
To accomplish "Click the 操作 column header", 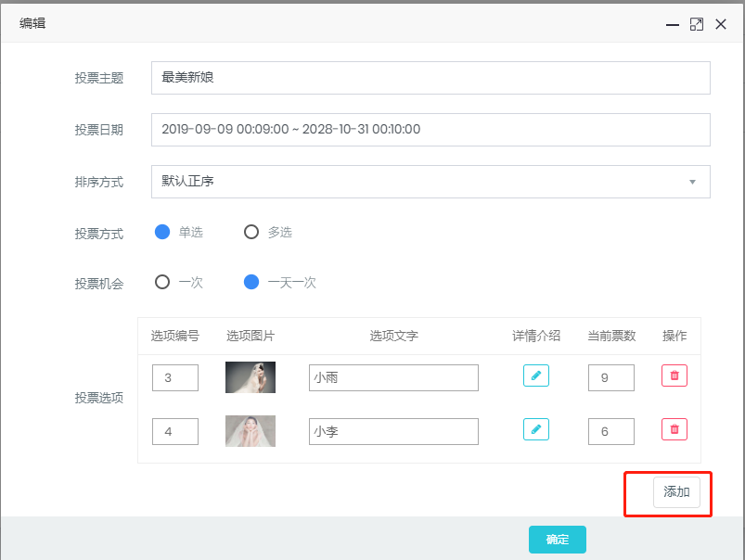I will [674, 336].
